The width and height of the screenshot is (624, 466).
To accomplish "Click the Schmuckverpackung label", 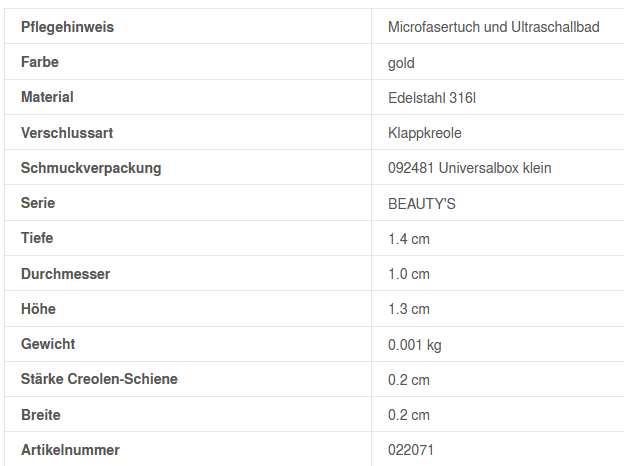I will (x=91, y=168).
